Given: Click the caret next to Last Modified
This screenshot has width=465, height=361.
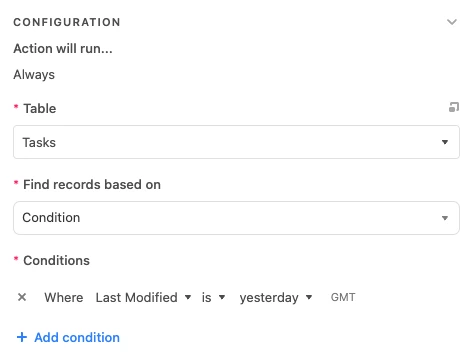Looking at the screenshot, I should coord(188,297).
